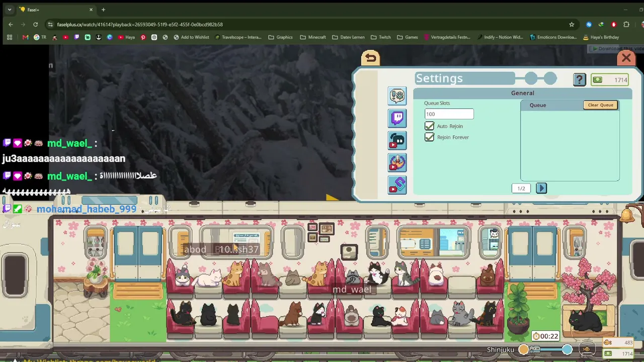Click the faselplus.cx address bar URL

pos(140,24)
